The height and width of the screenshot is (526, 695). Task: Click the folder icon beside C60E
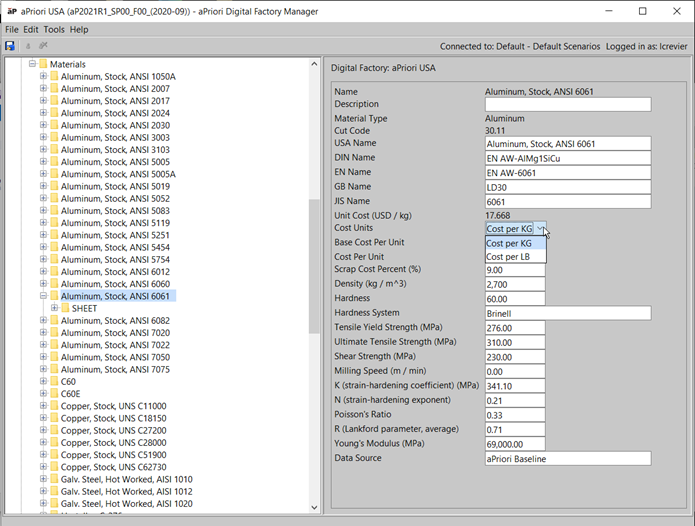pos(54,394)
